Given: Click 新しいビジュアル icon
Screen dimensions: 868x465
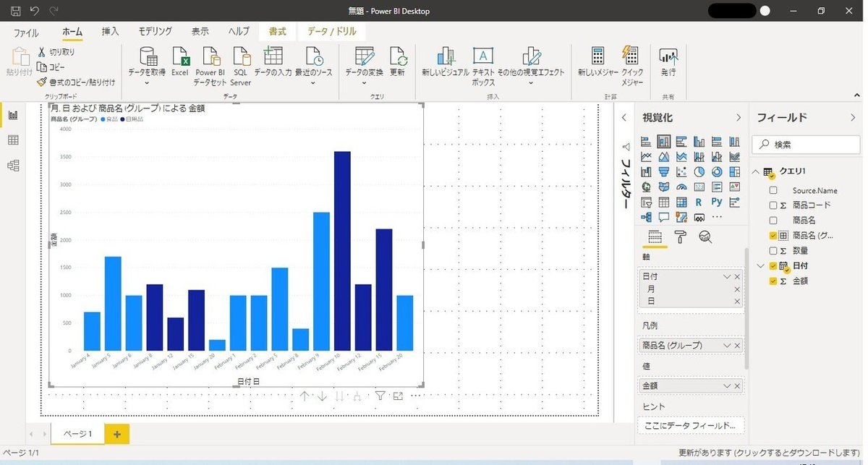Looking at the screenshot, I should coord(446,56).
